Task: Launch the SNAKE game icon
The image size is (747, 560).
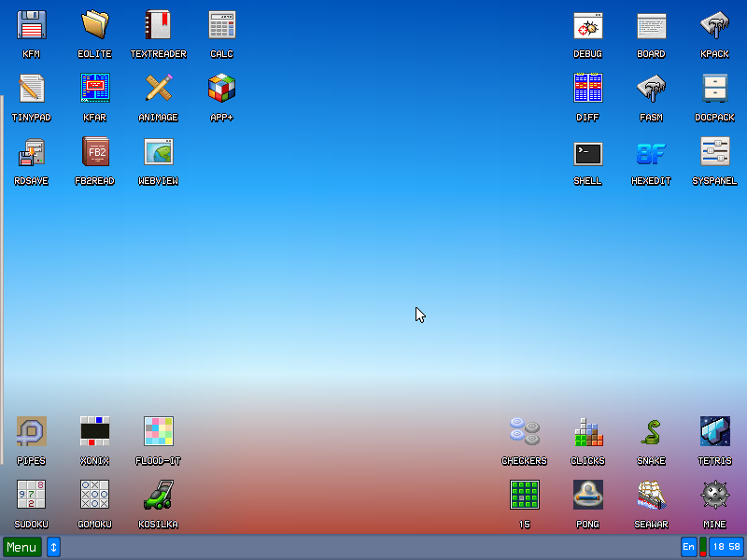Action: click(652, 431)
